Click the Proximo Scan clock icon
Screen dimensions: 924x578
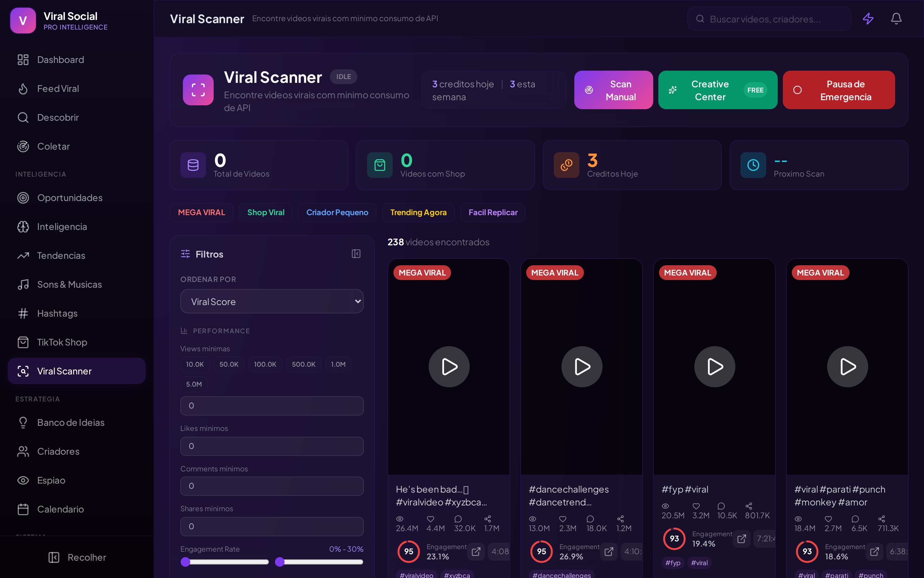point(753,165)
